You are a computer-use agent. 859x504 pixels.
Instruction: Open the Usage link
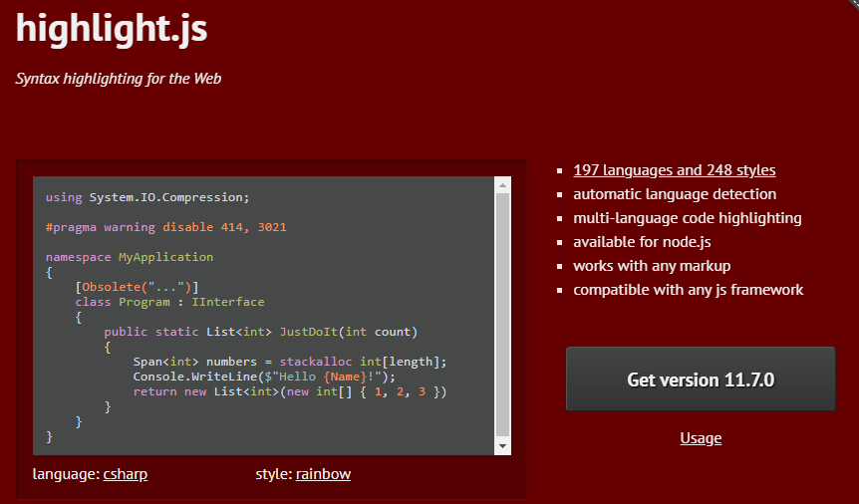coord(701,438)
